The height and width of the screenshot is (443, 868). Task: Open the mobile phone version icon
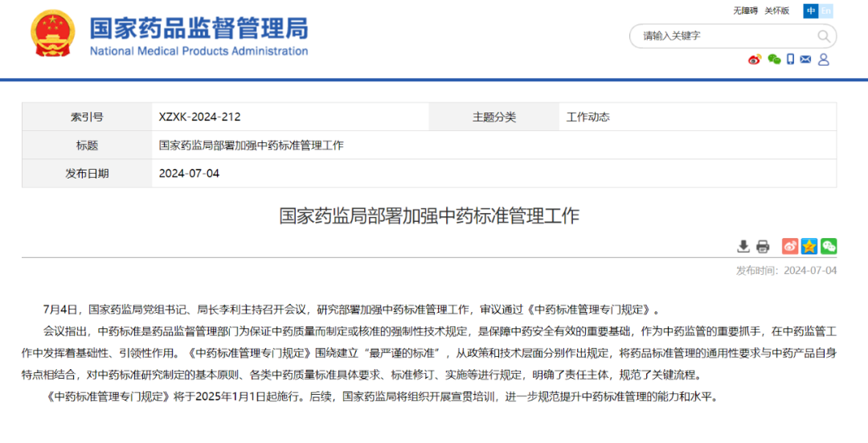(x=791, y=59)
